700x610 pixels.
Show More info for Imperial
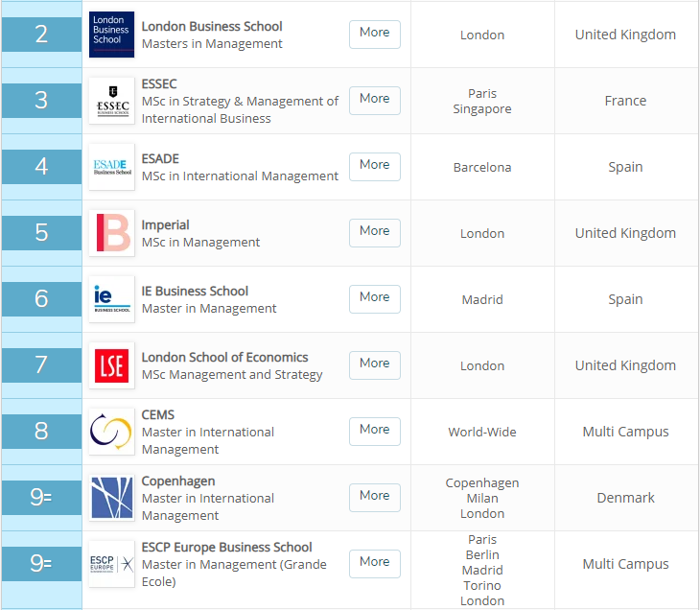click(x=375, y=233)
